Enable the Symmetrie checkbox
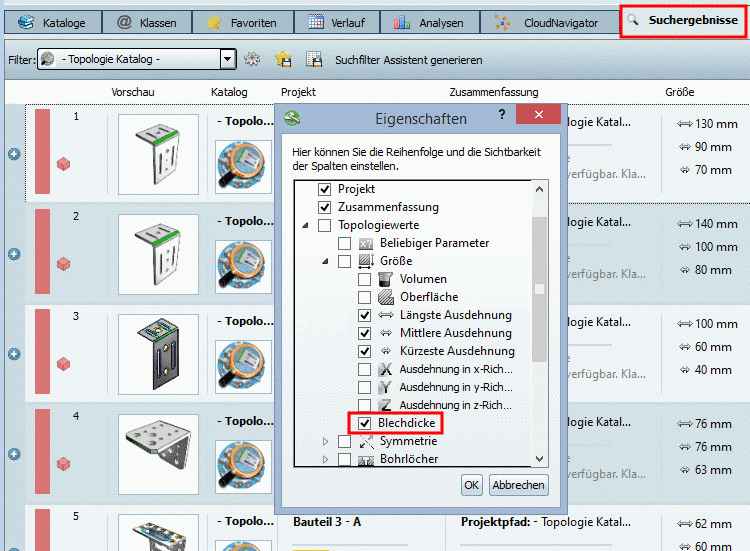 344,441
